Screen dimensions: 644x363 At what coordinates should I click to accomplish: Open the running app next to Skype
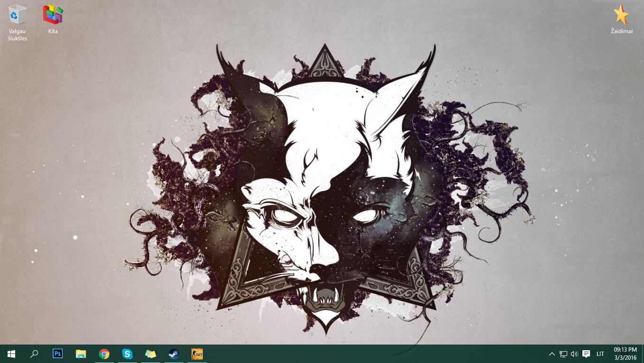(x=151, y=354)
